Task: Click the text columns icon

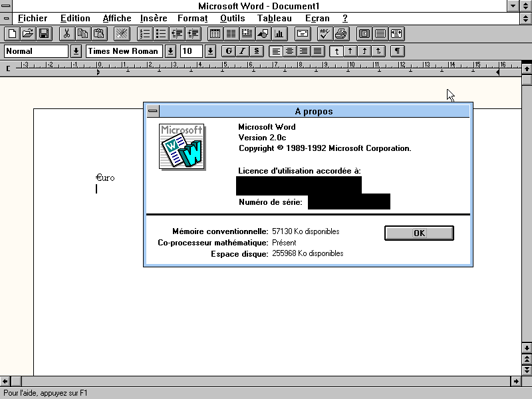Action: click(x=231, y=34)
